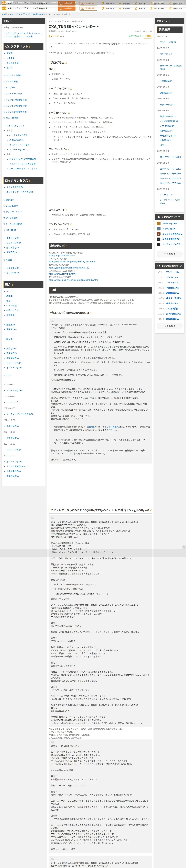Open 全ページ一覧 in top toolbar

pyautogui.click(x=157, y=8)
